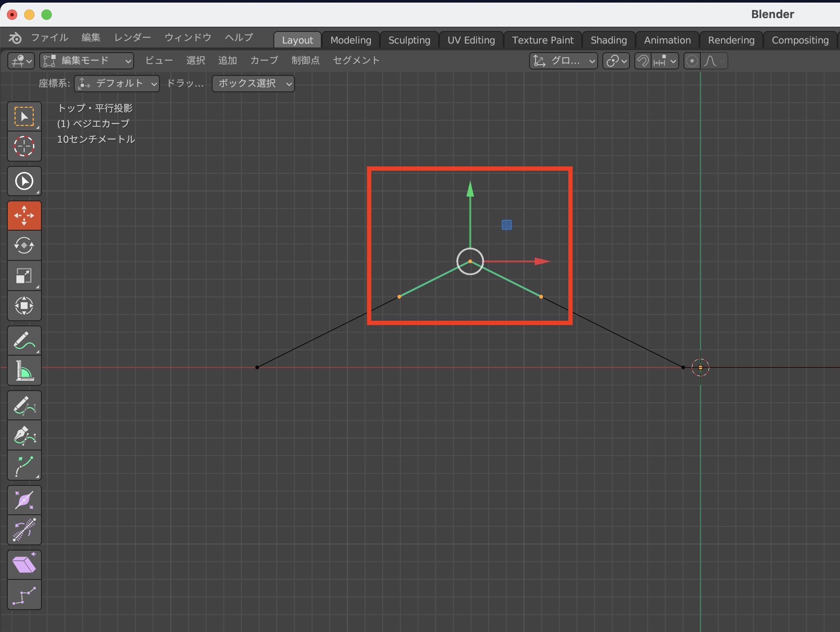Select the Transform tool
Viewport: 840px width, 632px height.
pyautogui.click(x=24, y=306)
